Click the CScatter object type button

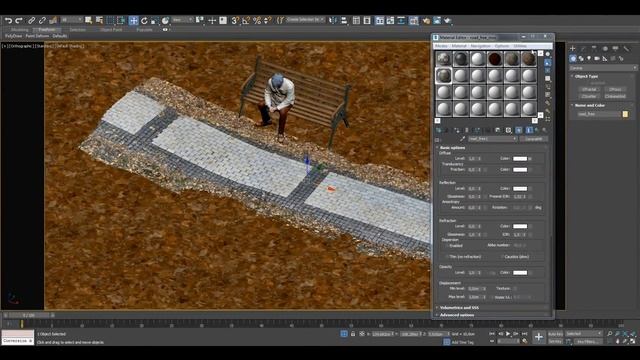click(x=589, y=96)
